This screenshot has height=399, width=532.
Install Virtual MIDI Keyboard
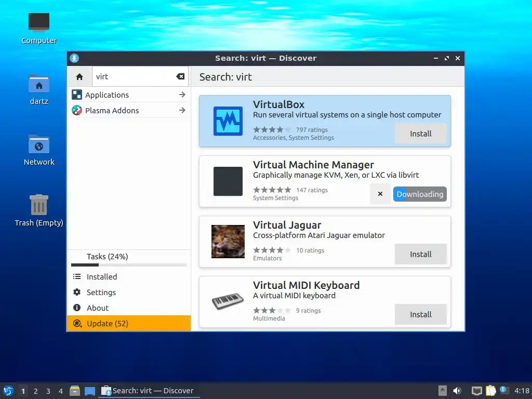[421, 314]
